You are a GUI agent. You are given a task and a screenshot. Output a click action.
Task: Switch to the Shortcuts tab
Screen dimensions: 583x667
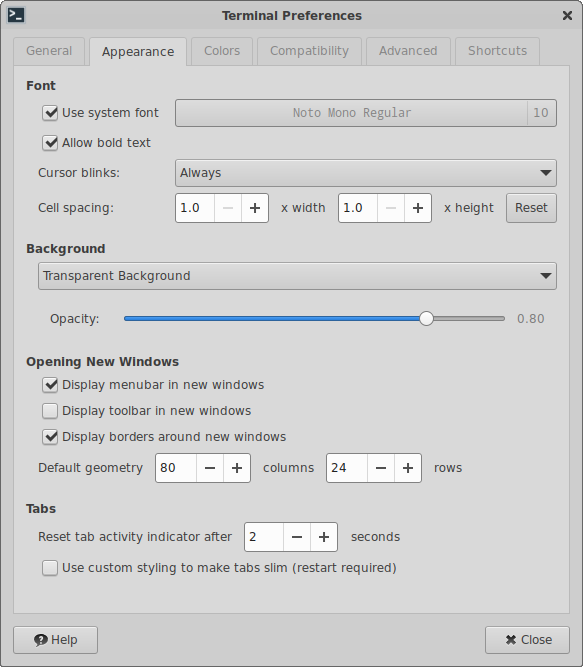click(x=498, y=51)
